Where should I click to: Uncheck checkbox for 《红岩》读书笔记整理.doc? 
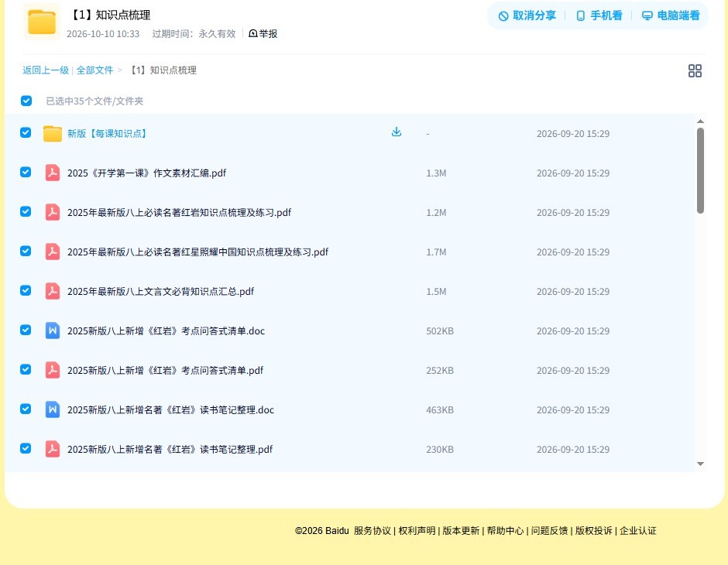(26, 409)
